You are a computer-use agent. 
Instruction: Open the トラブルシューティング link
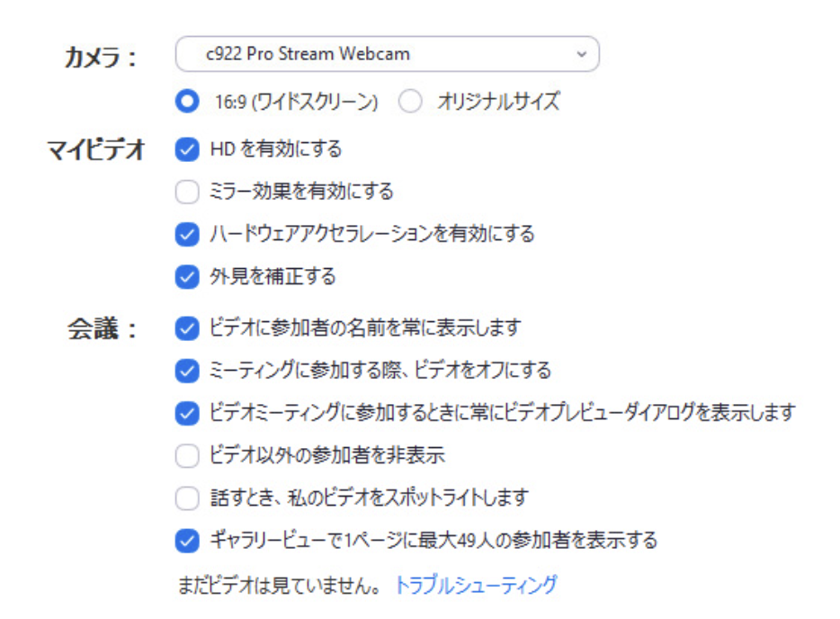pyautogui.click(x=476, y=585)
